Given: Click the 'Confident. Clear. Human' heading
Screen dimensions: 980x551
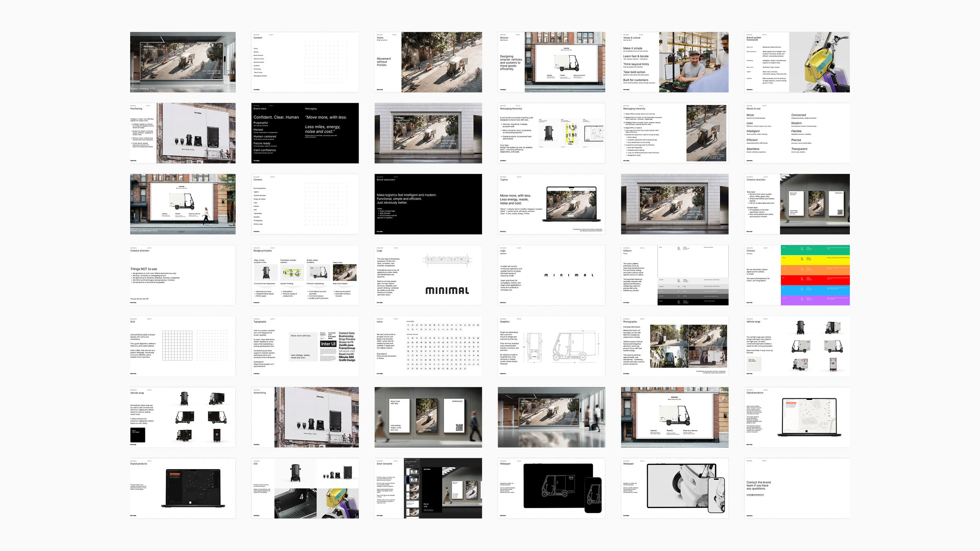Looking at the screenshot, I should (276, 117).
